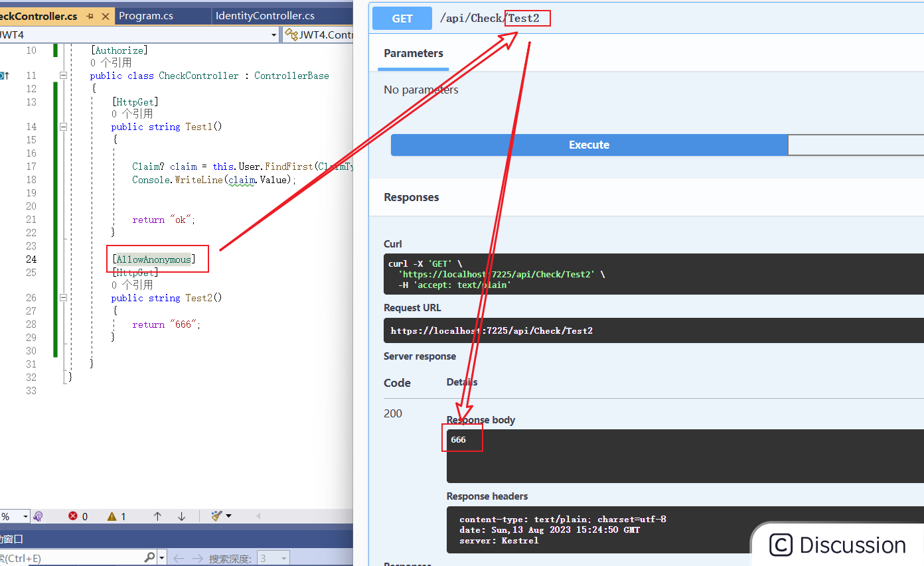
Task: Click ControllerBase in the class declaration
Action: click(291, 76)
